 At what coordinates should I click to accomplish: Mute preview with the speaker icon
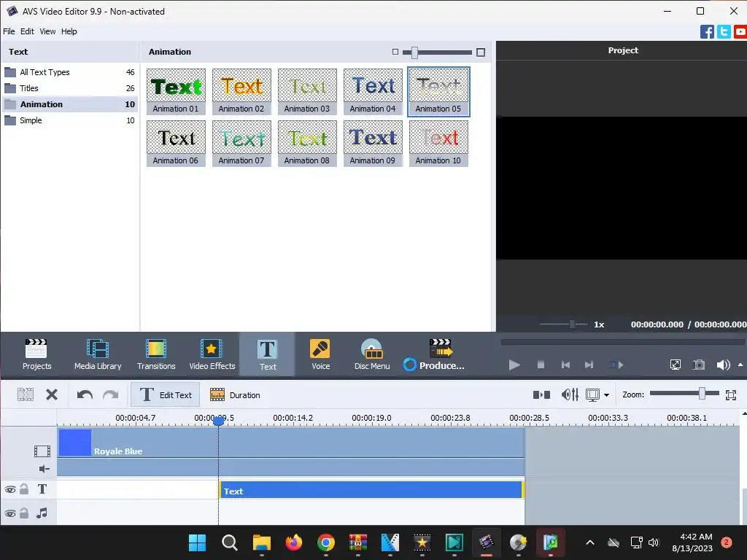pyautogui.click(x=723, y=365)
